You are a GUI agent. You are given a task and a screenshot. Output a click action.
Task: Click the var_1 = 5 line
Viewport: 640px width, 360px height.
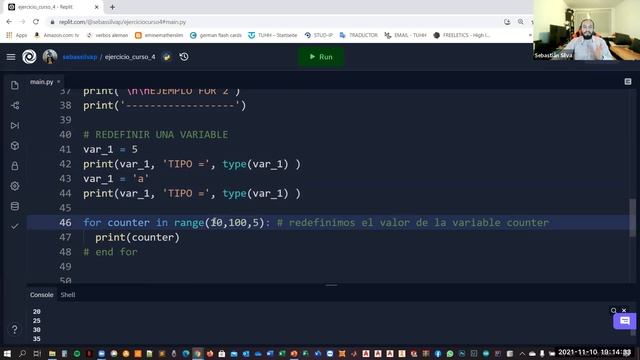coord(111,149)
